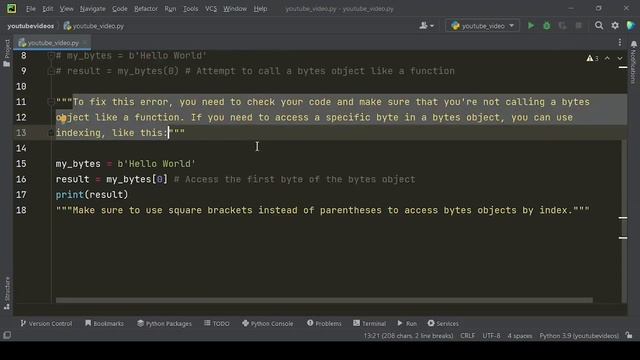
Task: Open the Edit menu
Action: [47, 9]
